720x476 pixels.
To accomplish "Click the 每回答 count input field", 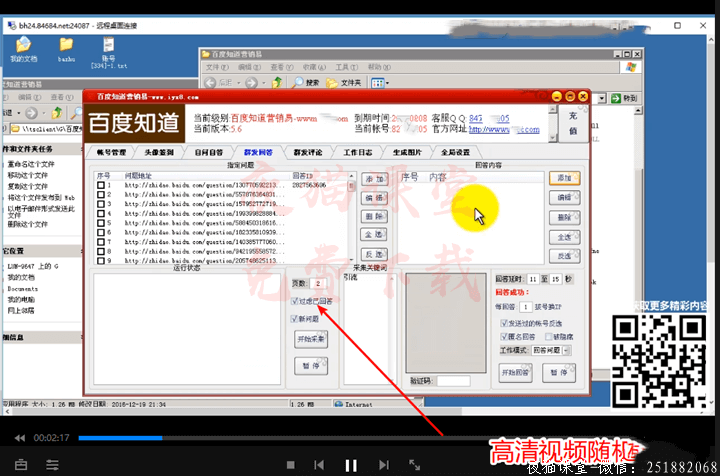I will click(525, 307).
